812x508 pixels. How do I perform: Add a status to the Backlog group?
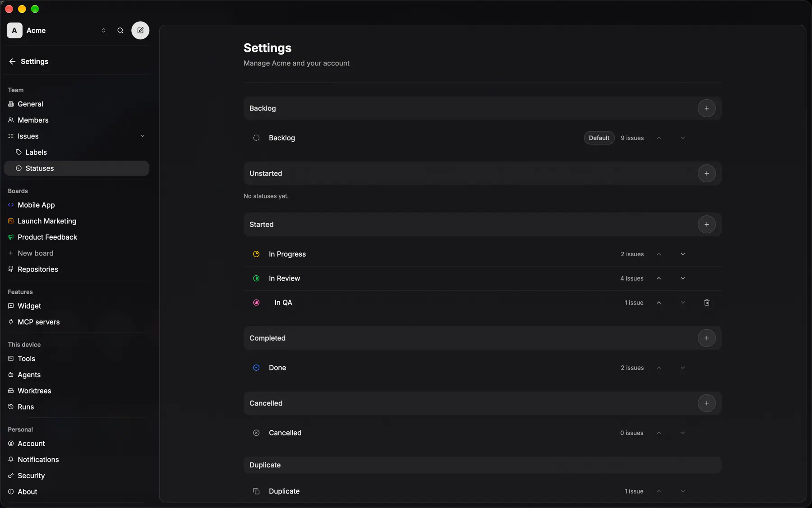(x=706, y=108)
